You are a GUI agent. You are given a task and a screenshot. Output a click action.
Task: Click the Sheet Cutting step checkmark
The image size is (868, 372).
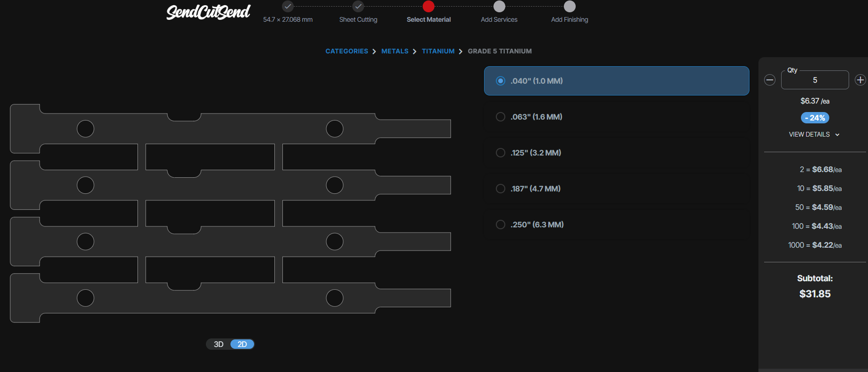tap(358, 7)
